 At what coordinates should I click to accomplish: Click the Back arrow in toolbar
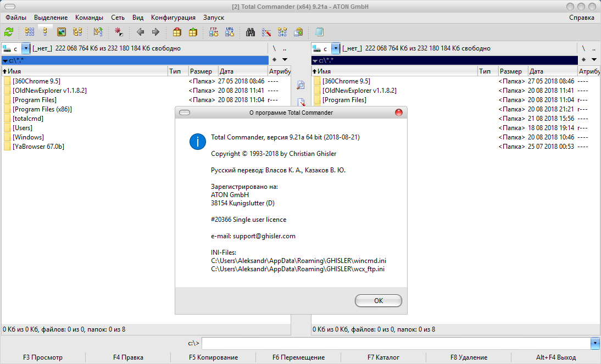pyautogui.click(x=140, y=32)
